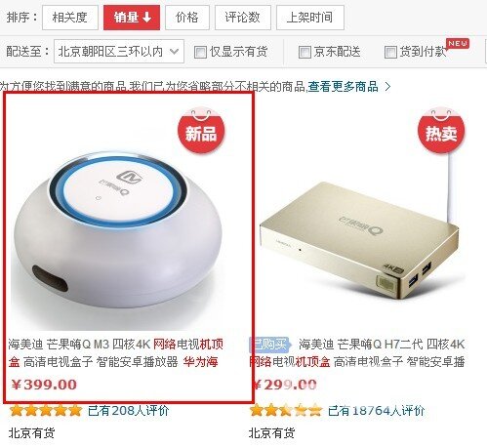Sort by 上架时间
The width and height of the screenshot is (487, 448).
coord(310,18)
